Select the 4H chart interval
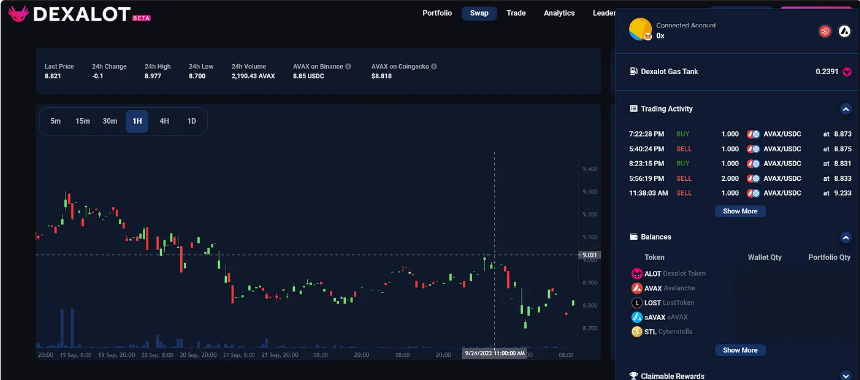 [x=164, y=121]
